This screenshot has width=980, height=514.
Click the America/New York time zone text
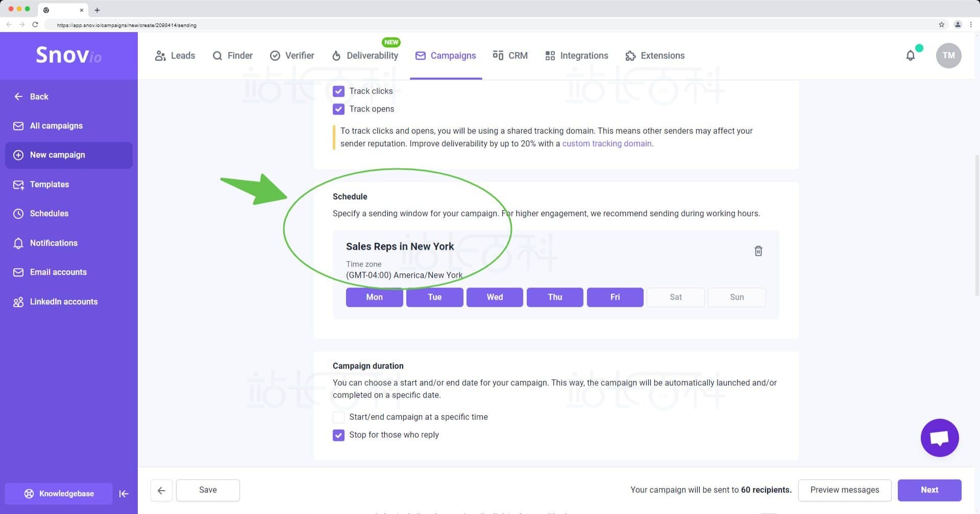pyautogui.click(x=404, y=275)
